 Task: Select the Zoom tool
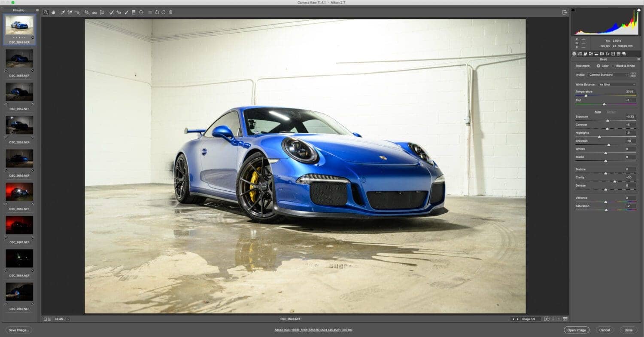point(46,12)
